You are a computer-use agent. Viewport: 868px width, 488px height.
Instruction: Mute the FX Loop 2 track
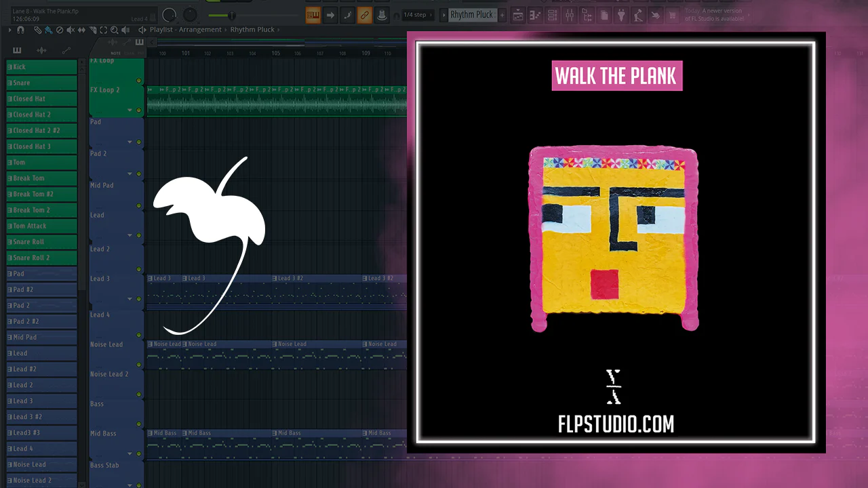139,110
